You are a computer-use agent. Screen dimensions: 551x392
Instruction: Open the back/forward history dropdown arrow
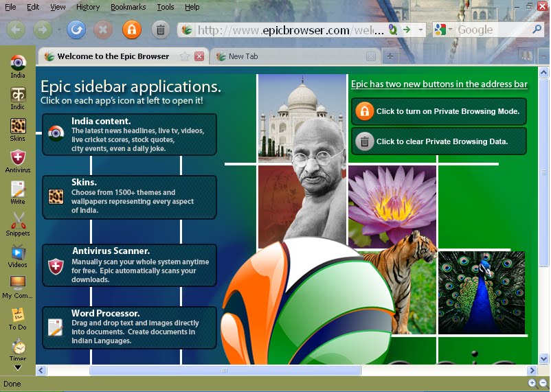coord(59,30)
